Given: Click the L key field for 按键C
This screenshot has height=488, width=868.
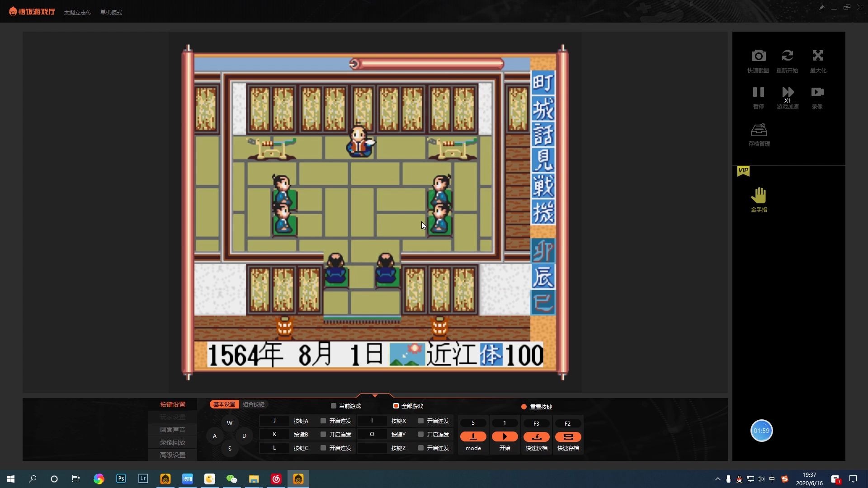Looking at the screenshot, I should tap(274, 448).
